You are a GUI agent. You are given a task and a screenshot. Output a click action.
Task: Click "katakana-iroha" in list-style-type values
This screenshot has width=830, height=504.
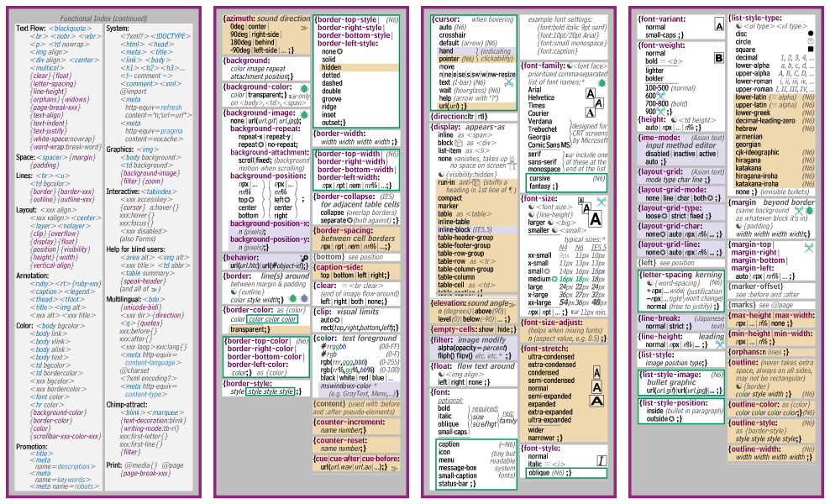click(x=756, y=184)
